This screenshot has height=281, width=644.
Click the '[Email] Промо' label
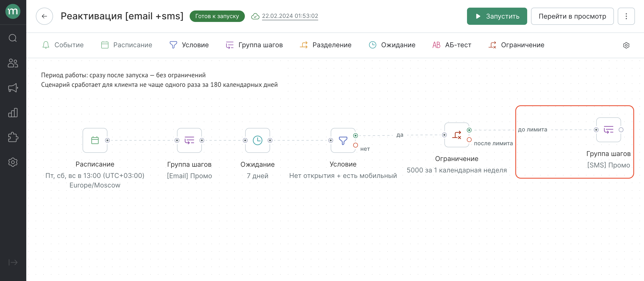click(189, 176)
